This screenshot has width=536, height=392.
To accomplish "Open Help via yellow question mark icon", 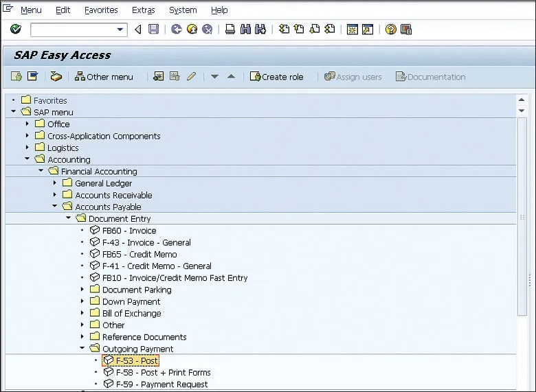I will click(390, 30).
